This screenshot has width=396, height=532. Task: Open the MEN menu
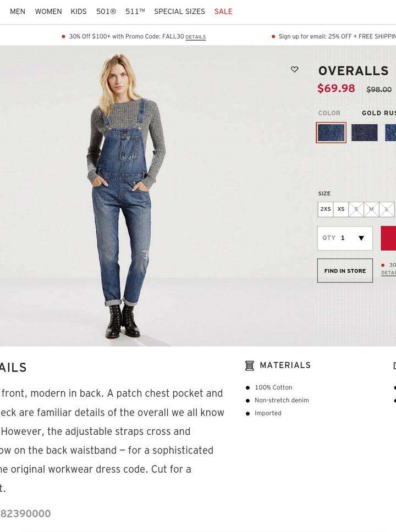click(18, 12)
